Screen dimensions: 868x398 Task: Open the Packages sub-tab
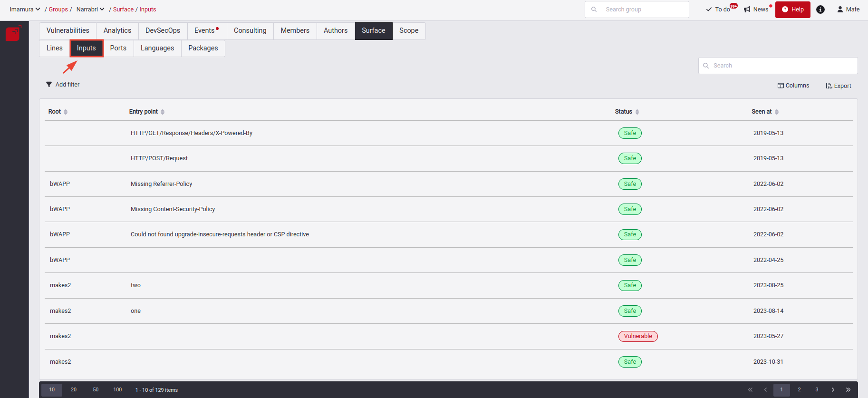click(203, 48)
